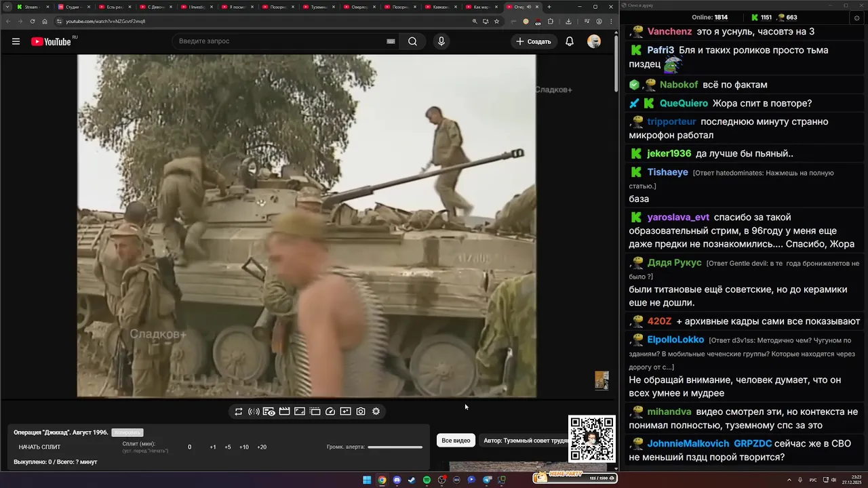Bookmark this page with star icon

click(x=497, y=21)
